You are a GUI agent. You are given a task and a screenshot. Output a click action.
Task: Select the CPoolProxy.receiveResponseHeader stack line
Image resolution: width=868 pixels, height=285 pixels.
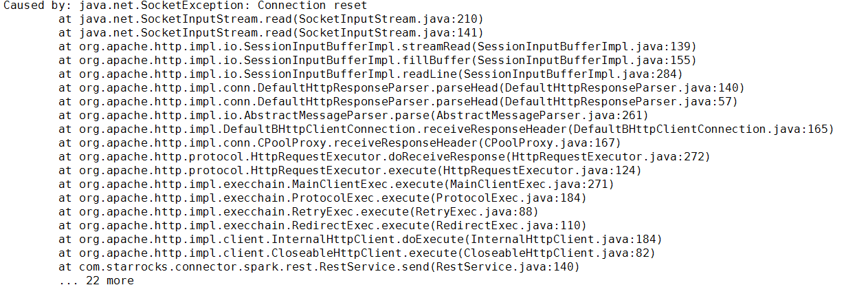[340, 142]
